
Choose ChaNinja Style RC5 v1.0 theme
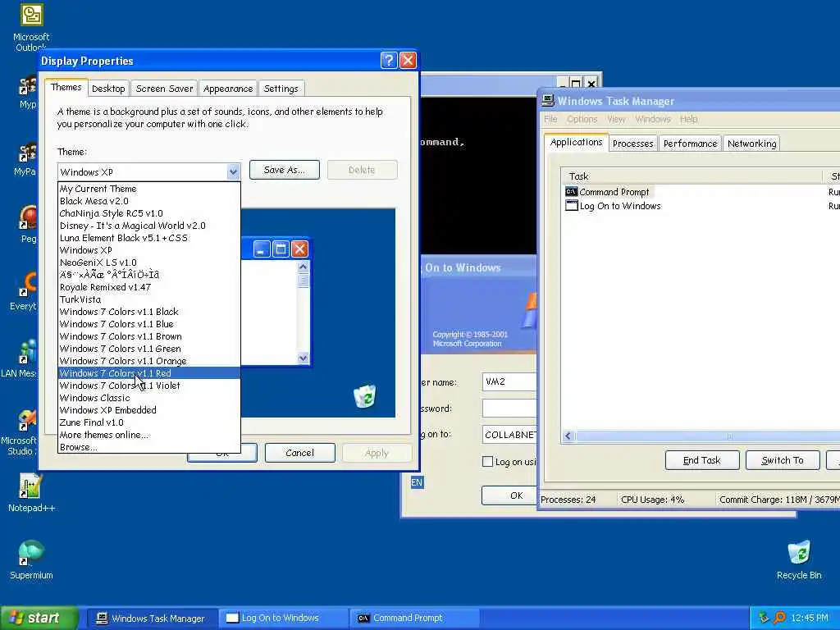(x=149, y=213)
